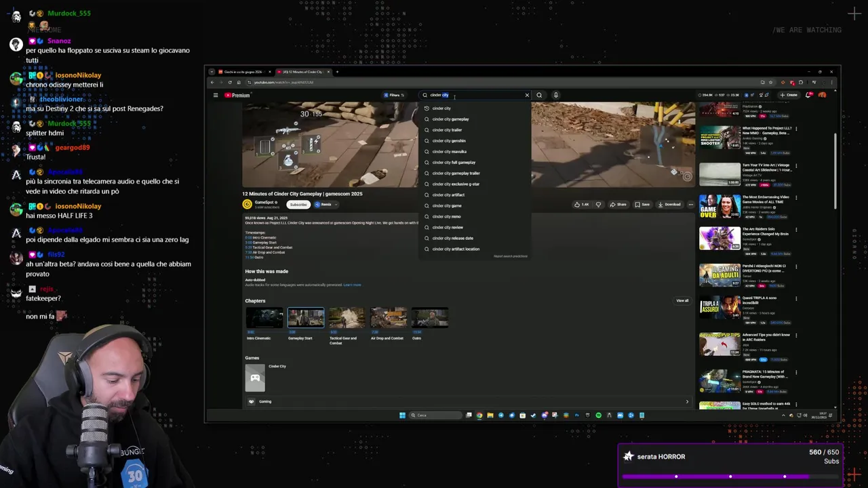Open 'What Happened To Project LLL?' recommended video
This screenshot has height=488, width=868.
(x=719, y=137)
